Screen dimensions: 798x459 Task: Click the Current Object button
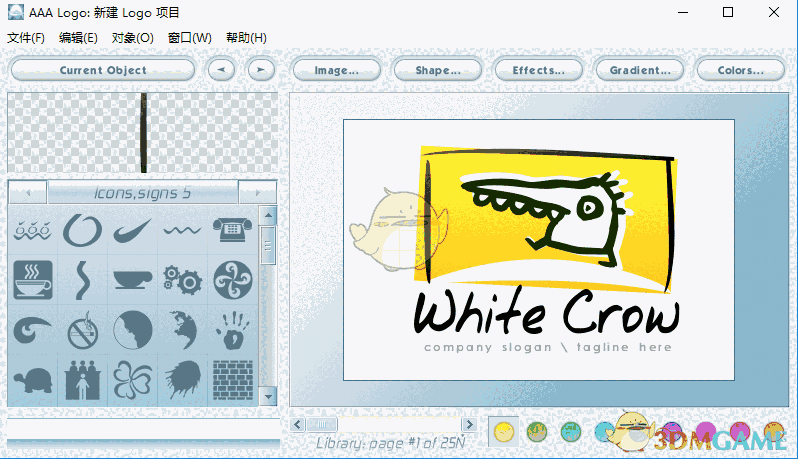click(103, 70)
